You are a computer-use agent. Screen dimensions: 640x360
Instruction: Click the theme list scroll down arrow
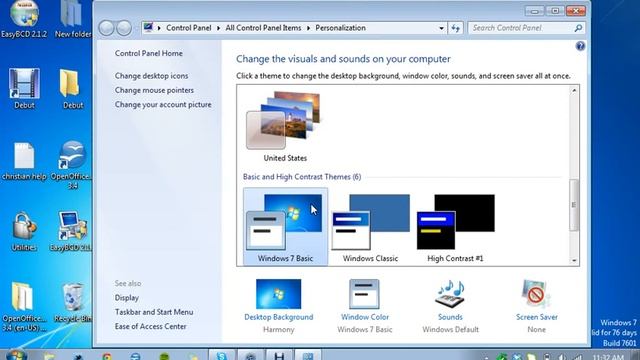[x=574, y=260]
